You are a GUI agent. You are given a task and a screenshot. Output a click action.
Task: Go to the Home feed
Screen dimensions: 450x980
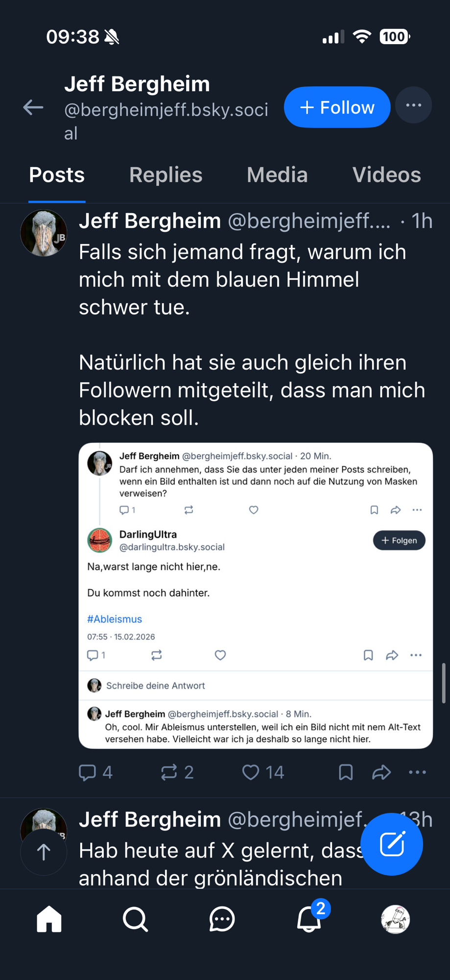49,919
